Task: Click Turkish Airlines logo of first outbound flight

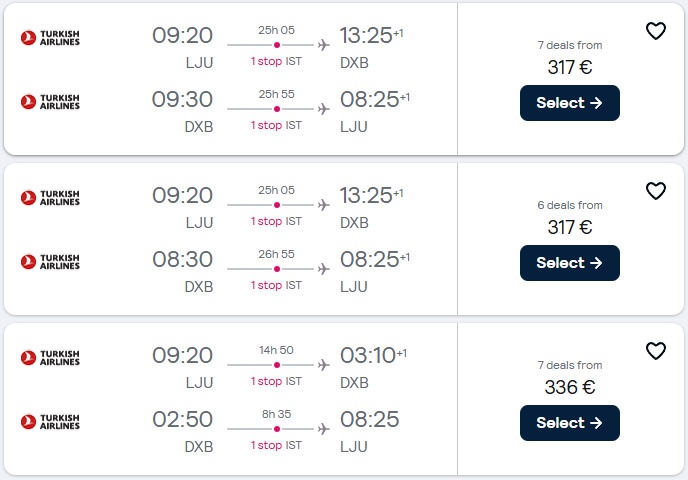Action: [50, 38]
